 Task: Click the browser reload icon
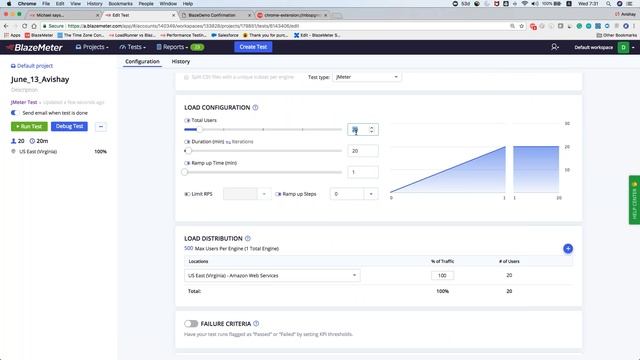coord(24,26)
